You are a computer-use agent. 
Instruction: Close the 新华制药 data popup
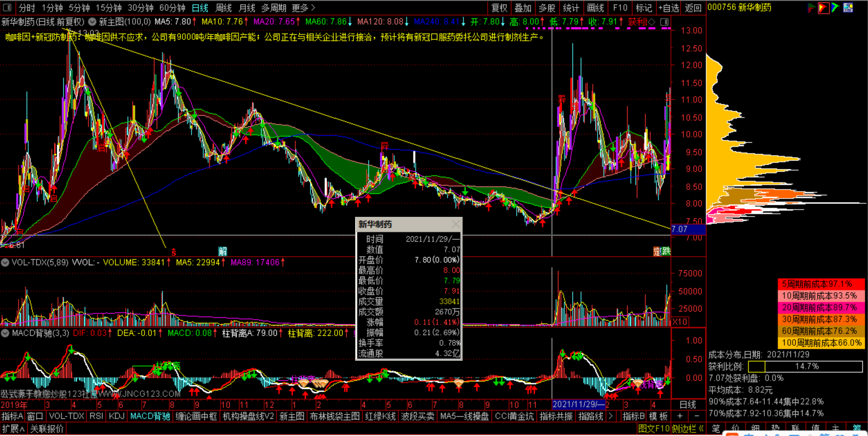coord(456,224)
